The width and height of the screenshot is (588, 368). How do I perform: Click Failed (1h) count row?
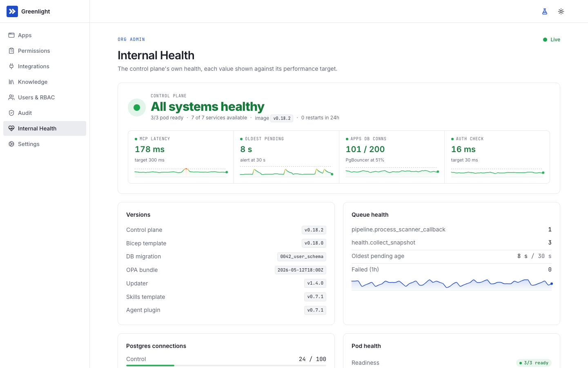coord(452,269)
